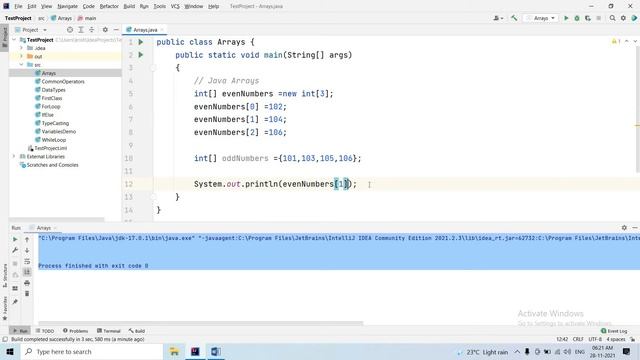Expand External Libraries node
This screenshot has height=360, width=640.
14,156
